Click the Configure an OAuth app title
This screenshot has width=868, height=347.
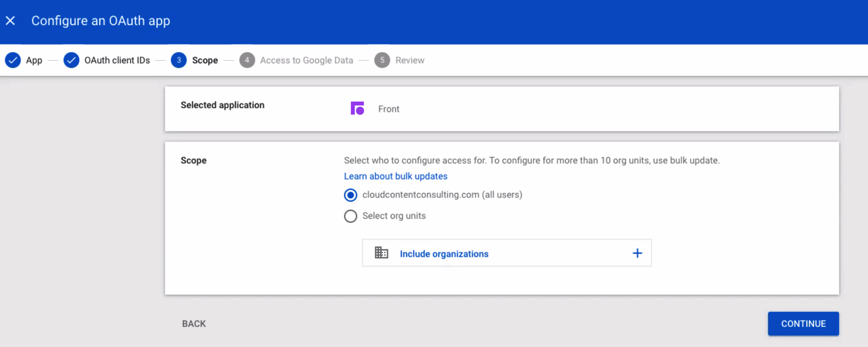click(101, 20)
